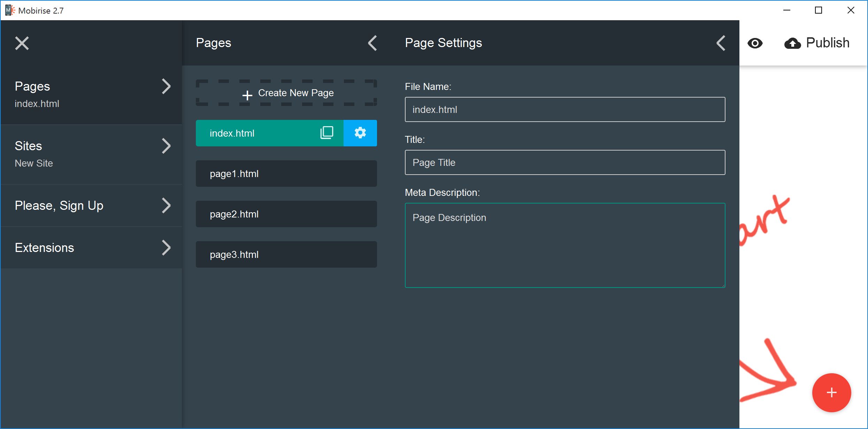
Task: Click the Meta Description text area
Action: 566,245
